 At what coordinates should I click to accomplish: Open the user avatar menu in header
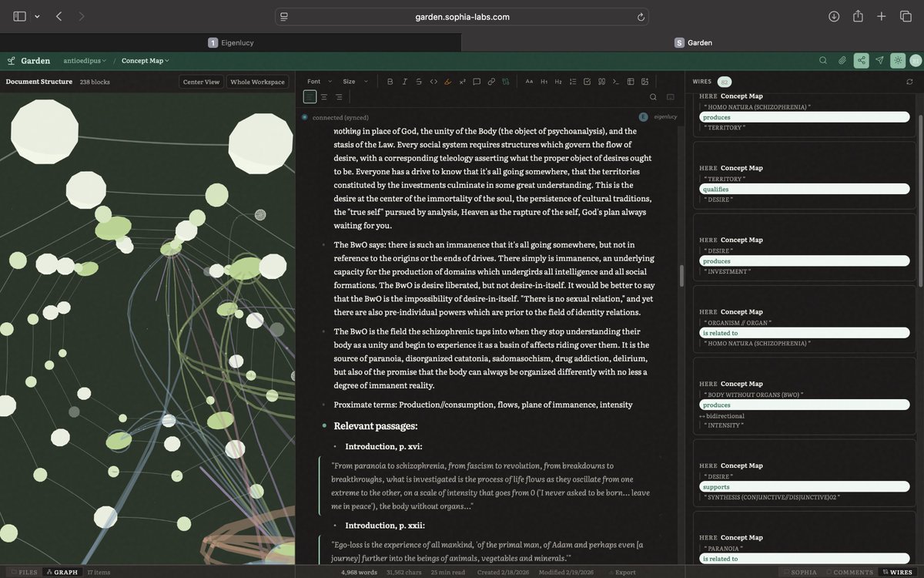coord(915,60)
